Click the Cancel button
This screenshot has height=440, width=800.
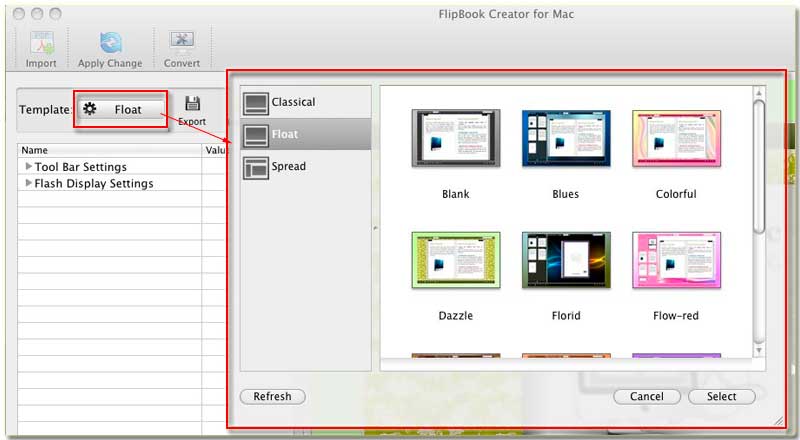[x=646, y=397]
